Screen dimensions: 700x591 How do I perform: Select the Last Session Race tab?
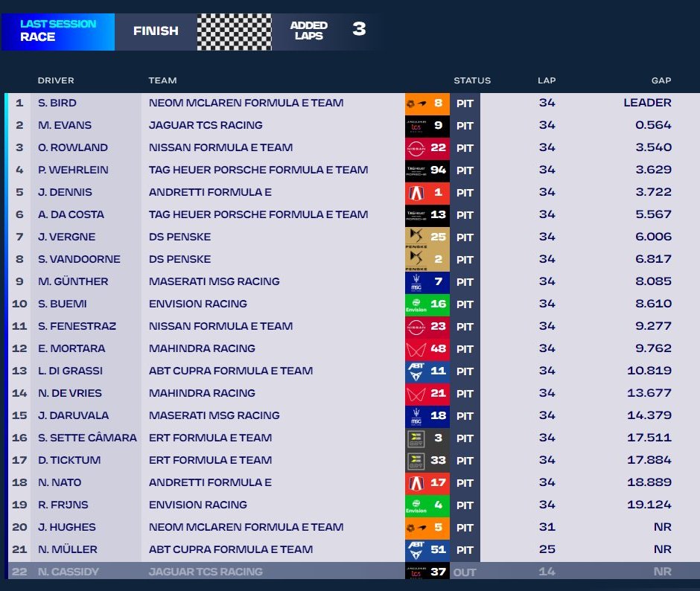pos(58,31)
